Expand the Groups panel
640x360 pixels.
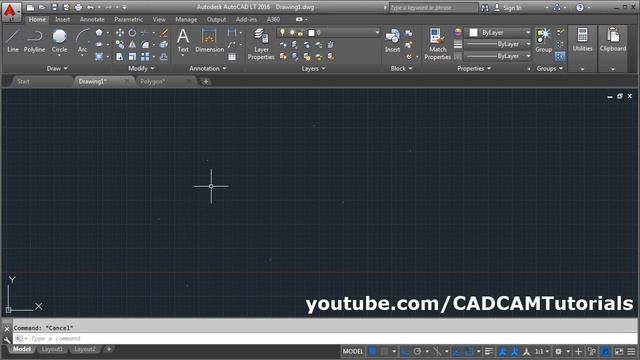pos(549,69)
